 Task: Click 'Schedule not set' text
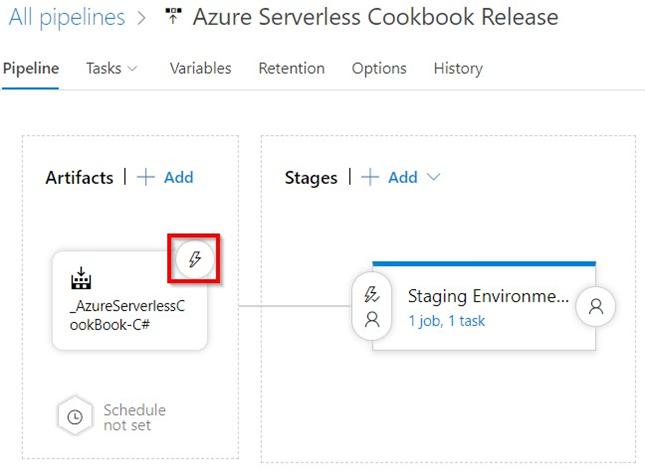click(x=134, y=417)
